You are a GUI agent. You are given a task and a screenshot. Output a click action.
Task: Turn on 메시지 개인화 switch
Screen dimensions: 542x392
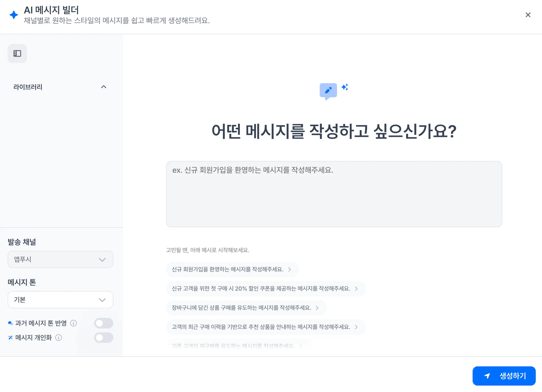(x=104, y=338)
